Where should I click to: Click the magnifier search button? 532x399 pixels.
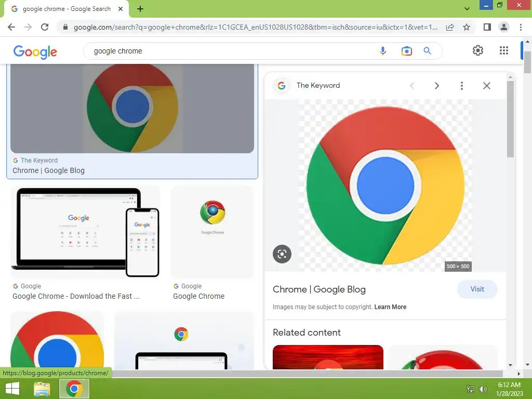tap(427, 51)
